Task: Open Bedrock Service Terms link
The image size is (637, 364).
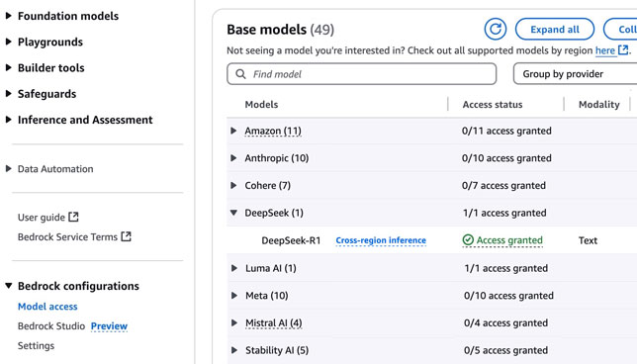Action: [67, 236]
